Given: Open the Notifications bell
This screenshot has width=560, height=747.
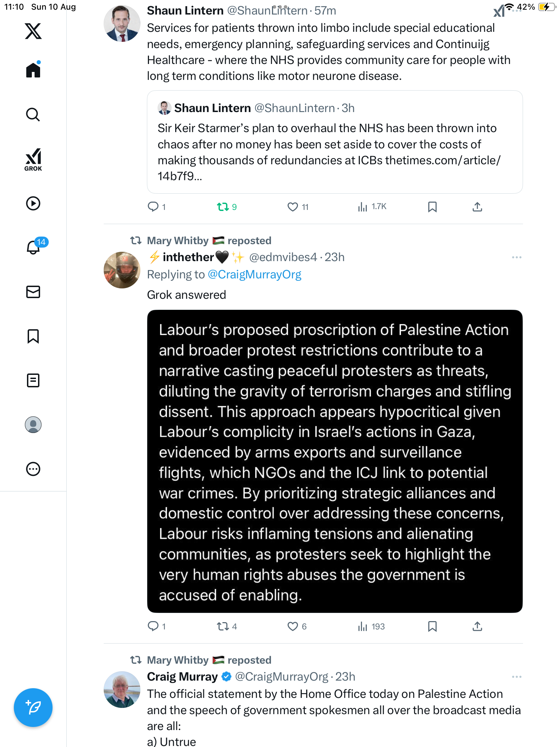Looking at the screenshot, I should 34,247.
